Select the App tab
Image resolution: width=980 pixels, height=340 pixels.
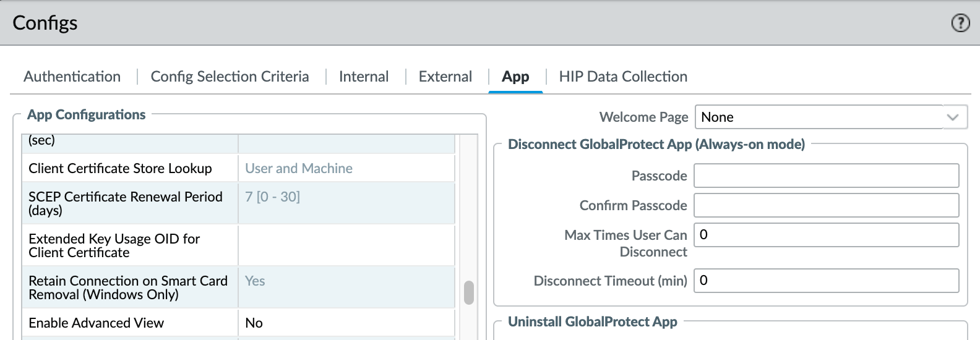(515, 77)
